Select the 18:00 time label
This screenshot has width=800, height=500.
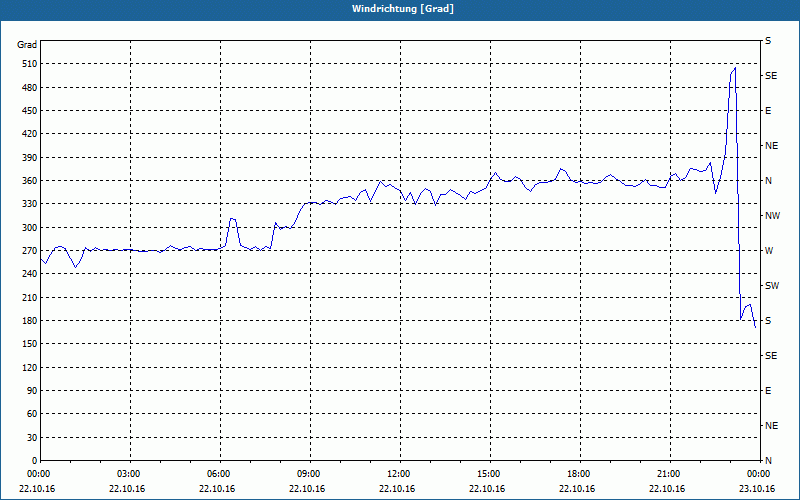pos(579,474)
